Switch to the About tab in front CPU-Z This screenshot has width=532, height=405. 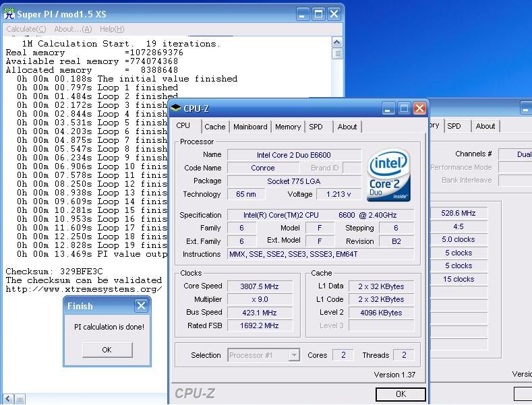[347, 127]
